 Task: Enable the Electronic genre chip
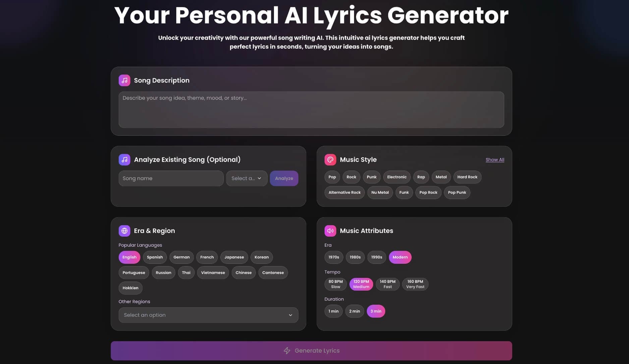(397, 177)
